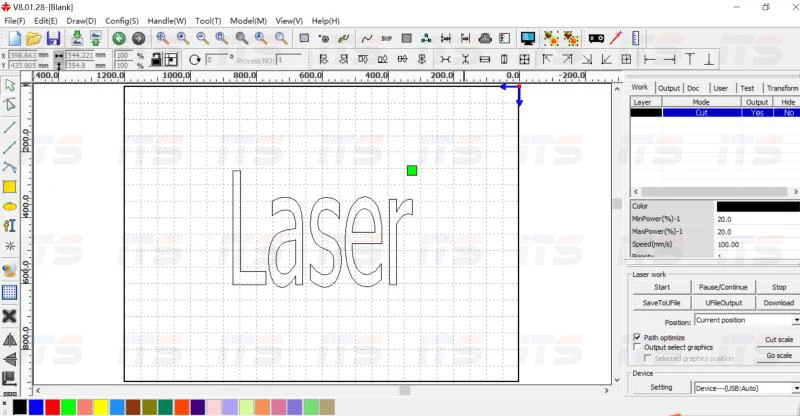Click the X position input field
The height and width of the screenshot is (416, 800).
[22, 55]
